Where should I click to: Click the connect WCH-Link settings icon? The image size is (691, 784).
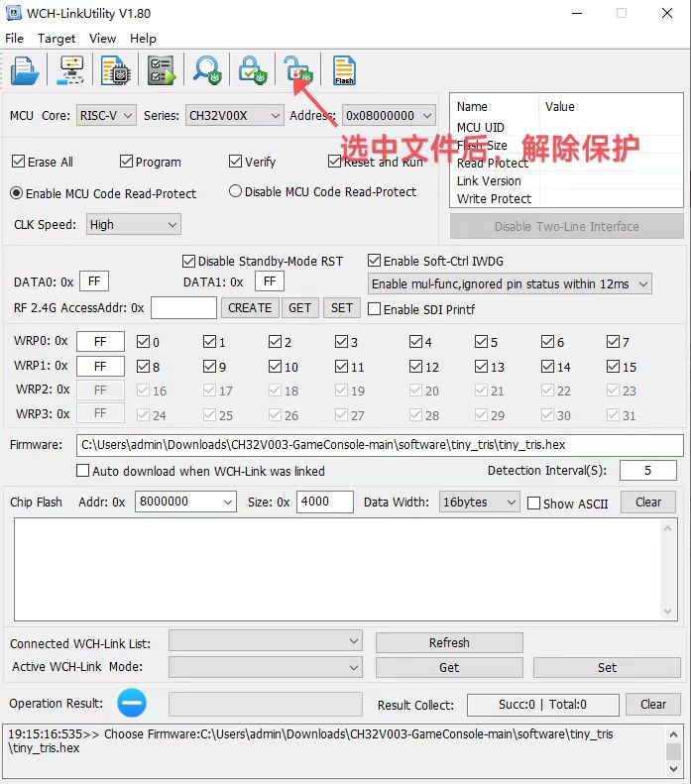pos(72,70)
